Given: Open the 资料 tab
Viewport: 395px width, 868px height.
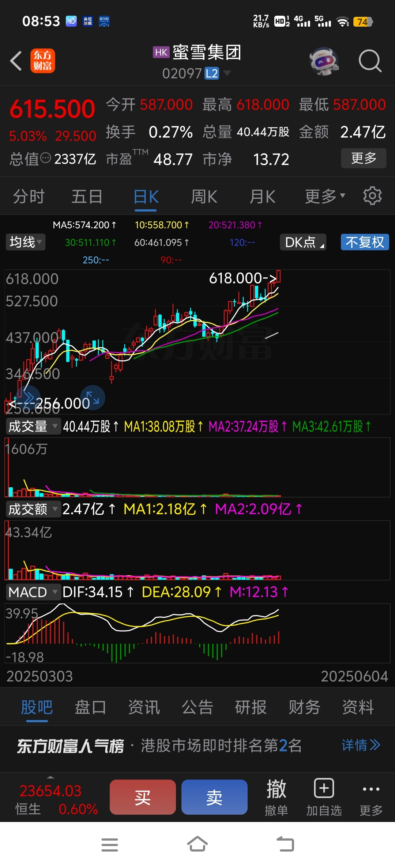Looking at the screenshot, I should pyautogui.click(x=358, y=707).
